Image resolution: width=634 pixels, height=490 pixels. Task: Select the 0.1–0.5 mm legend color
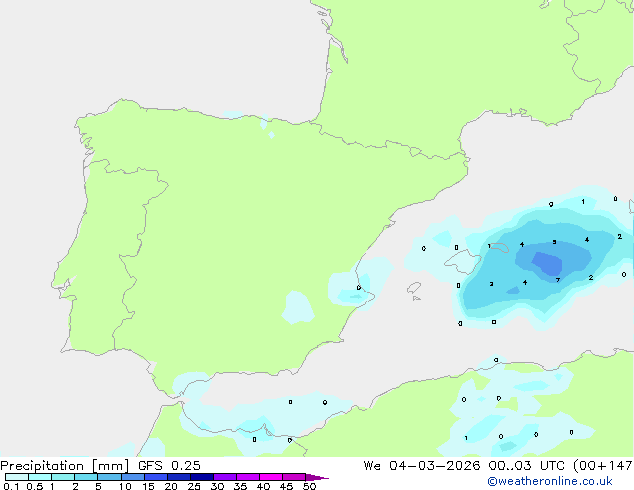17,477
